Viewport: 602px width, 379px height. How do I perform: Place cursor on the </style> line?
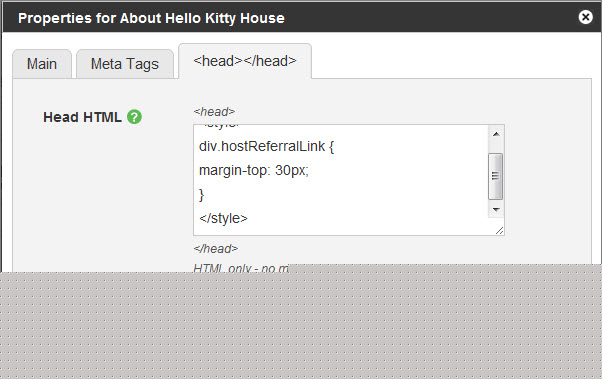[223, 218]
